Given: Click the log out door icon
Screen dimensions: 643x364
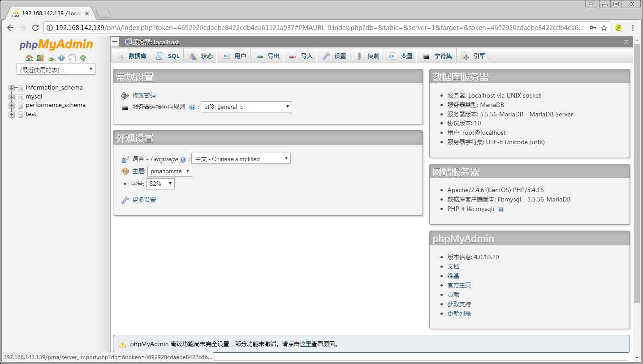Looking at the screenshot, I should pyautogui.click(x=40, y=58).
